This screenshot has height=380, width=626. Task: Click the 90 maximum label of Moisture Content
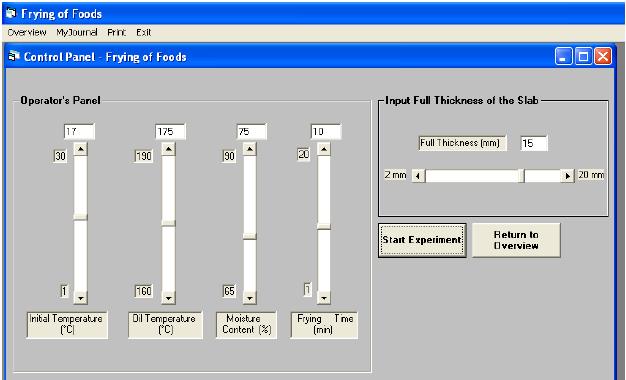(x=229, y=156)
